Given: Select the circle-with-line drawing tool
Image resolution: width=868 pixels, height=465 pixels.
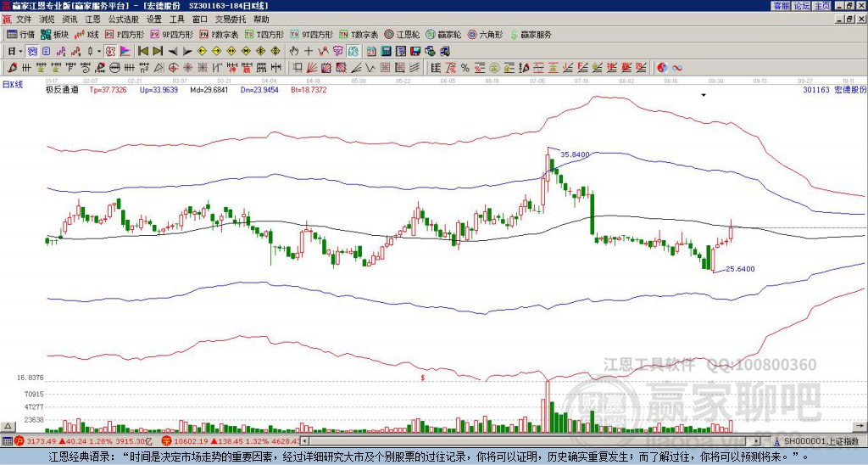Looking at the screenshot, I should tap(114, 68).
